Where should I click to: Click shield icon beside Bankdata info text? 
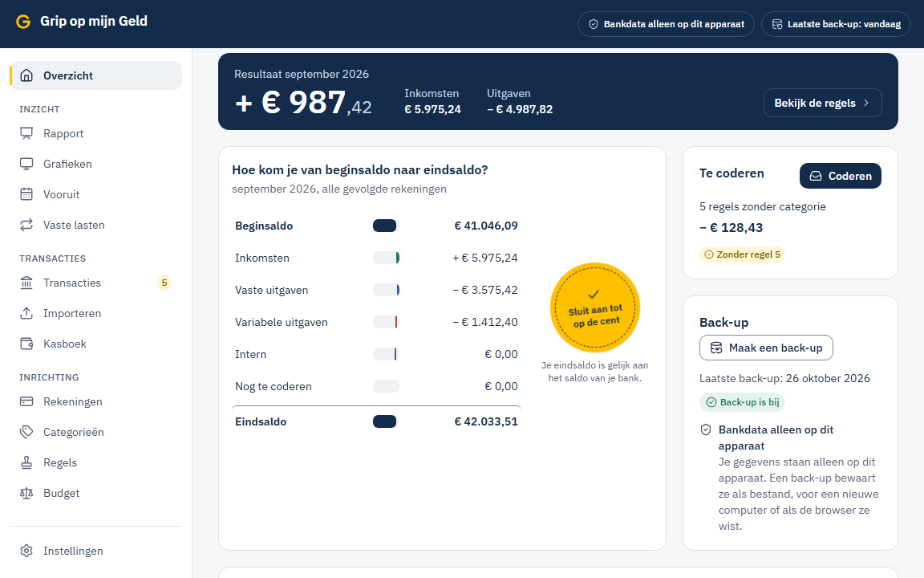[x=705, y=429]
